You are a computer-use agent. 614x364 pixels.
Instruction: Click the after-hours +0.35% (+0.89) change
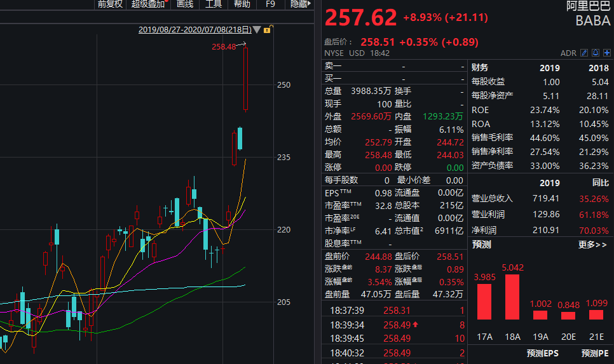tap(439, 42)
